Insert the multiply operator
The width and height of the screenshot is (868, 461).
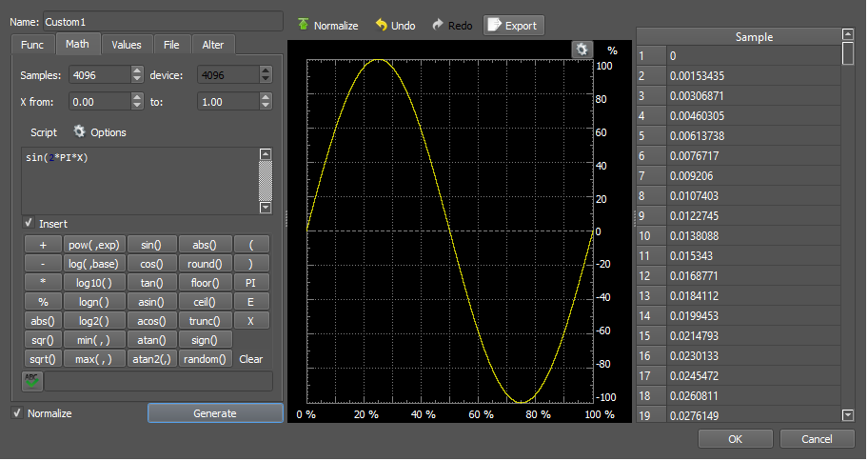pyautogui.click(x=43, y=283)
